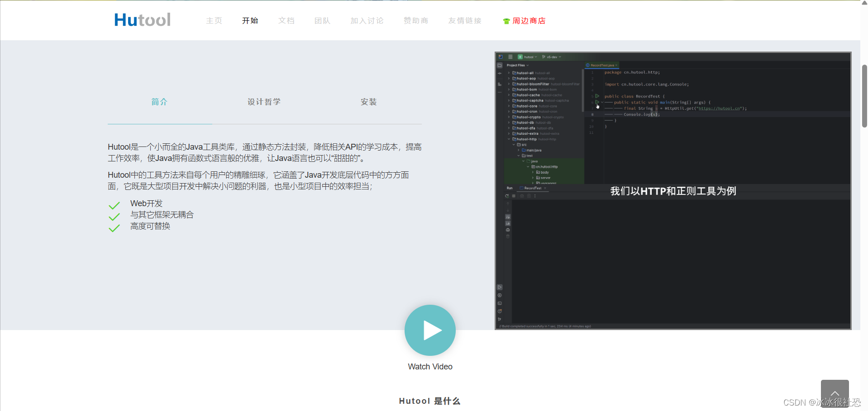The height and width of the screenshot is (411, 868).
Task: Click the scroll-to-top arrow at bottom right
Action: tap(834, 393)
